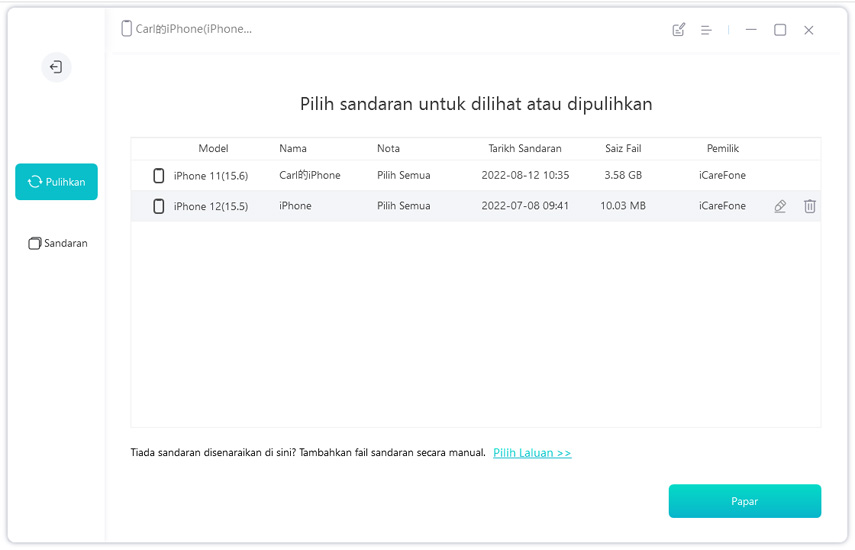Click the Pemilik column header
This screenshot has height=550, width=855.
[x=722, y=149]
